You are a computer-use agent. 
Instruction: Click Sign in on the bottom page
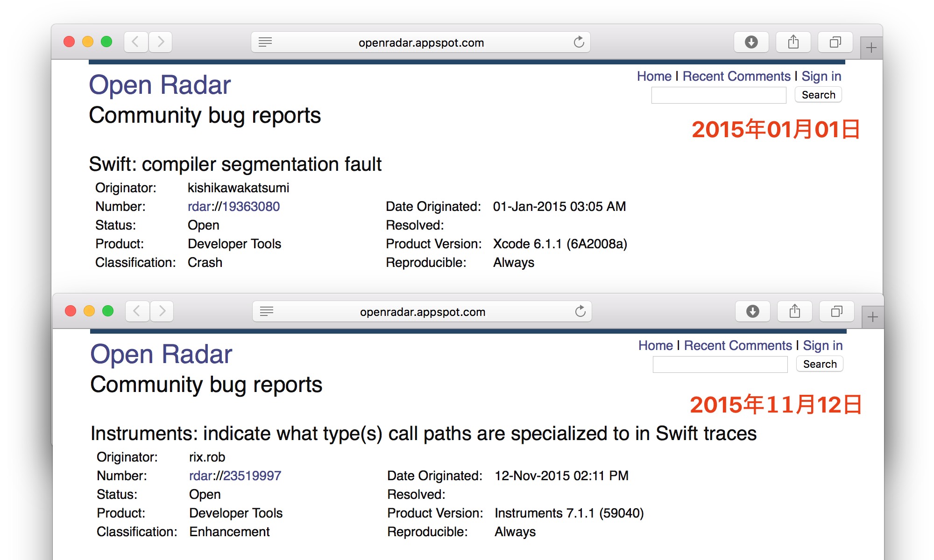point(822,345)
